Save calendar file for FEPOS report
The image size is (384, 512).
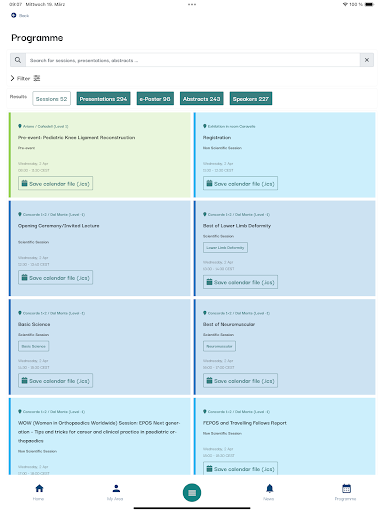[240, 469]
